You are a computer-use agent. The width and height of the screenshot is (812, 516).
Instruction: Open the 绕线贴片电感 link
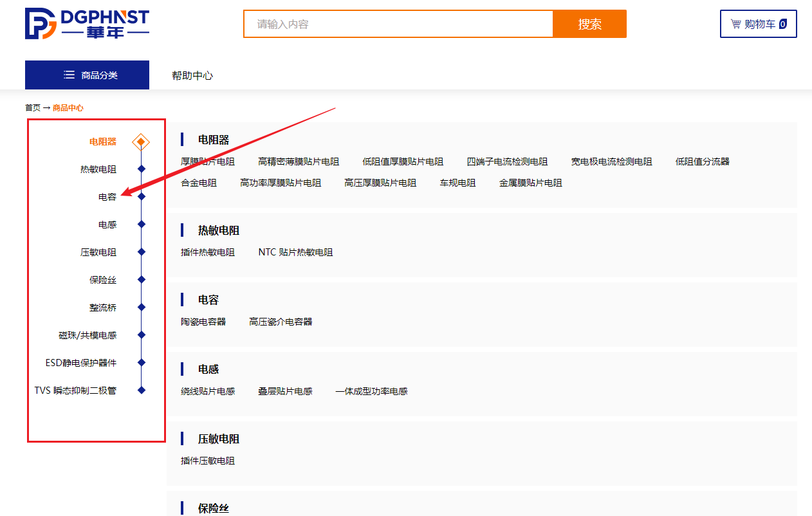click(208, 391)
